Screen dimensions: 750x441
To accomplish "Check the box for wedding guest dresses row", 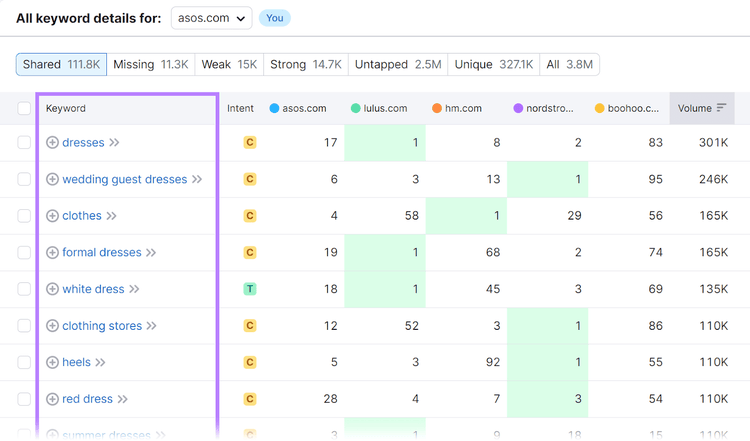I will click(24, 179).
